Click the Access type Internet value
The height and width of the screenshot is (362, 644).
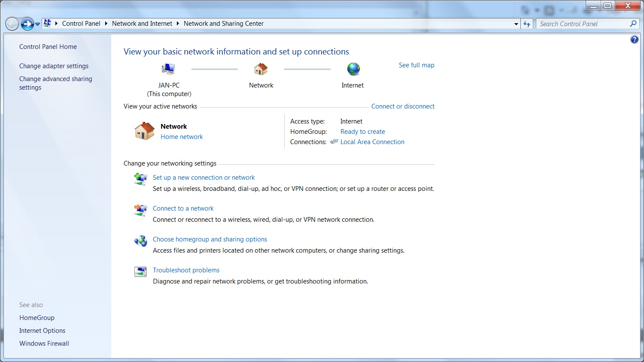[x=351, y=121]
